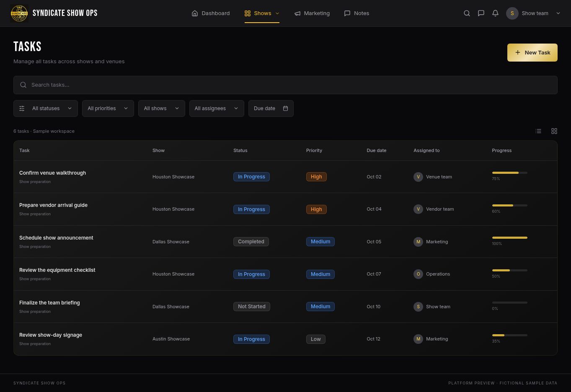Open the Confirm venue walkthrough task
This screenshot has width=571, height=392.
pyautogui.click(x=52, y=173)
